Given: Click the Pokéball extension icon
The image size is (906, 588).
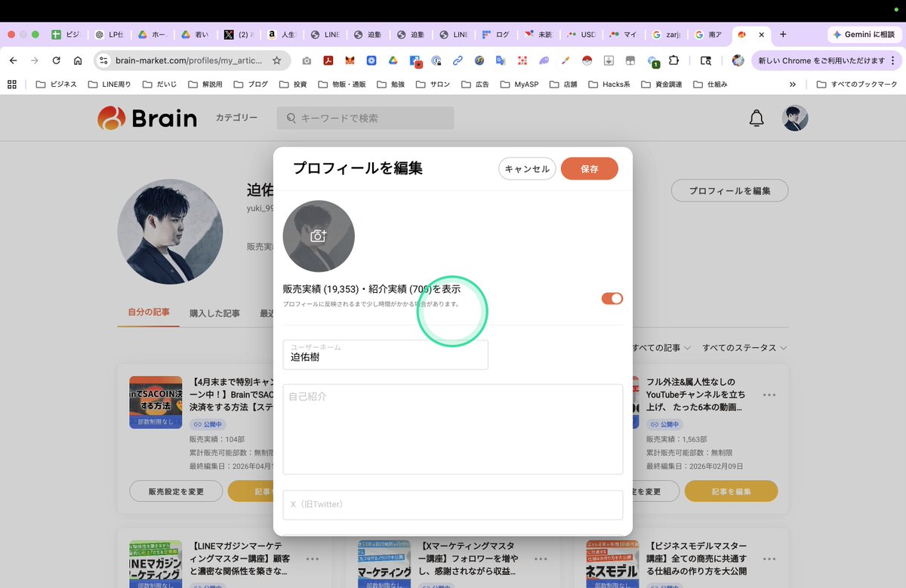Looking at the screenshot, I should tap(587, 60).
